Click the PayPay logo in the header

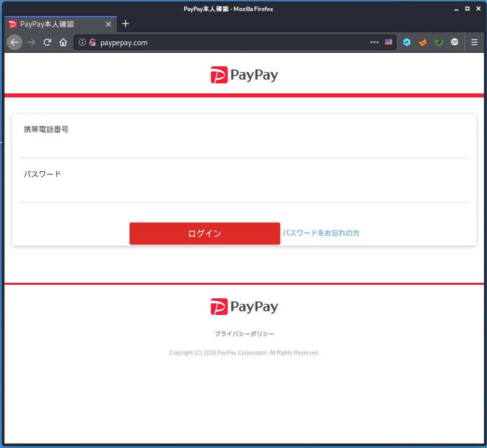(244, 75)
